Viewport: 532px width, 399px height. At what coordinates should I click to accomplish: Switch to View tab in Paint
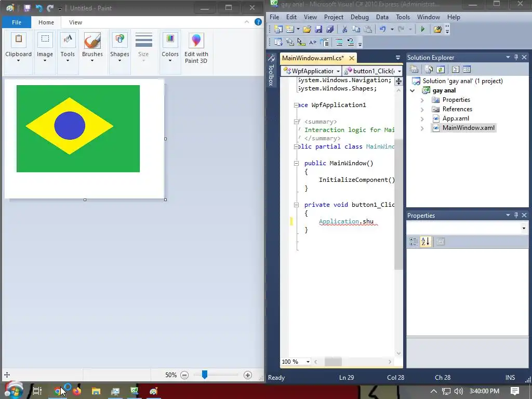tap(75, 22)
